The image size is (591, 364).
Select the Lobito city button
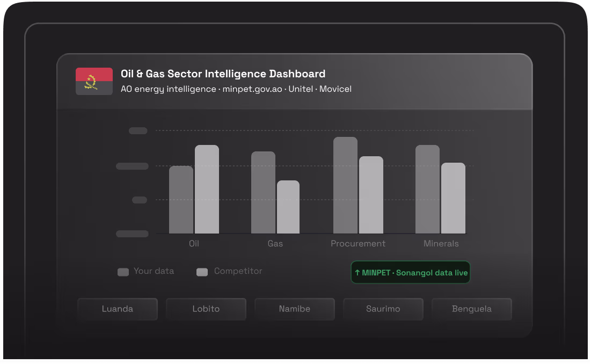(206, 309)
